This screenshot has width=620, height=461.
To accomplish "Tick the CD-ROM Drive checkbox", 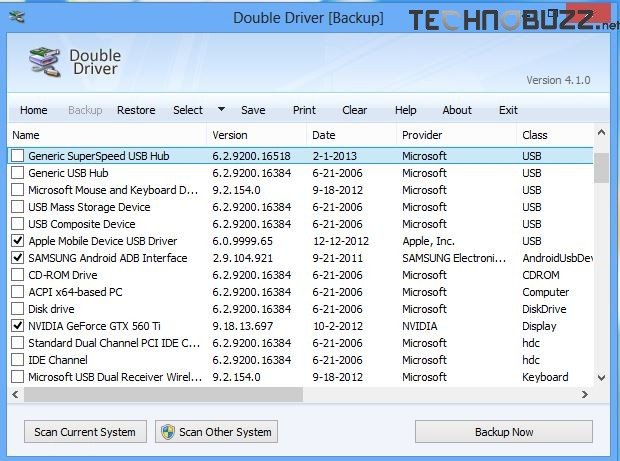I will [x=17, y=275].
